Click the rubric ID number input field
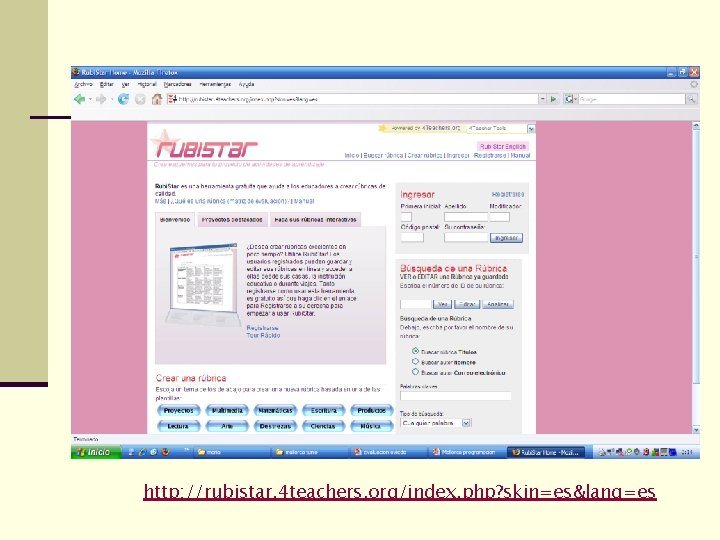This screenshot has height=540, width=720. pyautogui.click(x=416, y=304)
